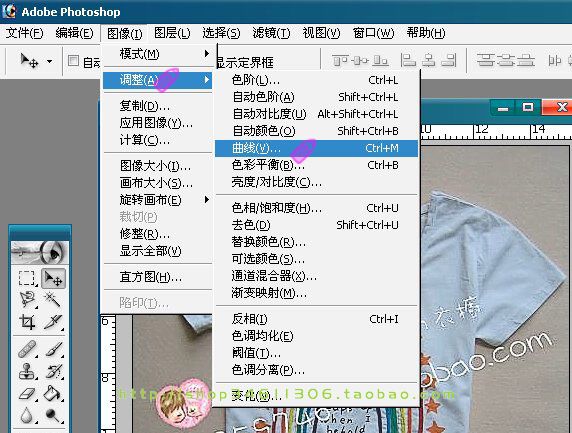Choose 色调均化(E) command
This screenshot has width=572, height=433.
(316, 336)
